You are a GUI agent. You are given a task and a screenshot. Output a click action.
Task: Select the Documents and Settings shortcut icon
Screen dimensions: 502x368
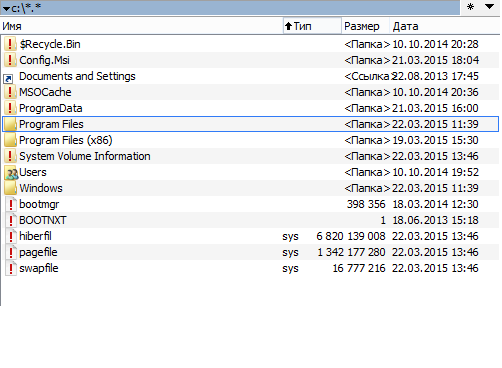tap(8, 79)
